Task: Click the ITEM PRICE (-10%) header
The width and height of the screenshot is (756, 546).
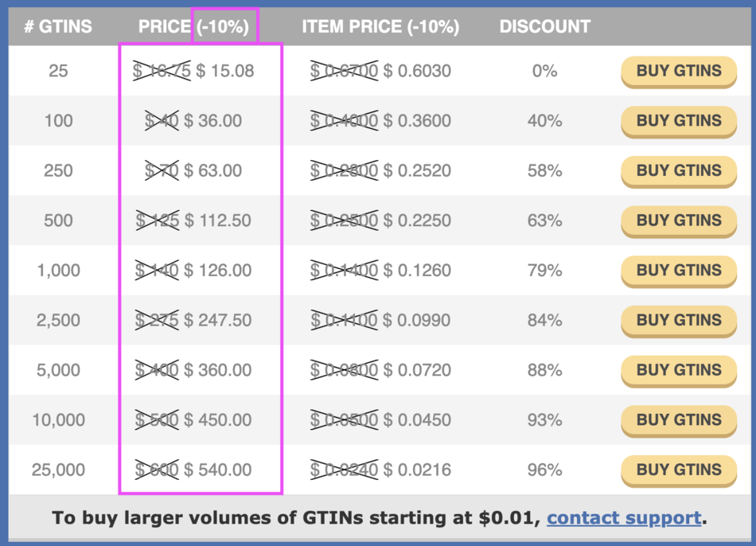Action: (380, 26)
